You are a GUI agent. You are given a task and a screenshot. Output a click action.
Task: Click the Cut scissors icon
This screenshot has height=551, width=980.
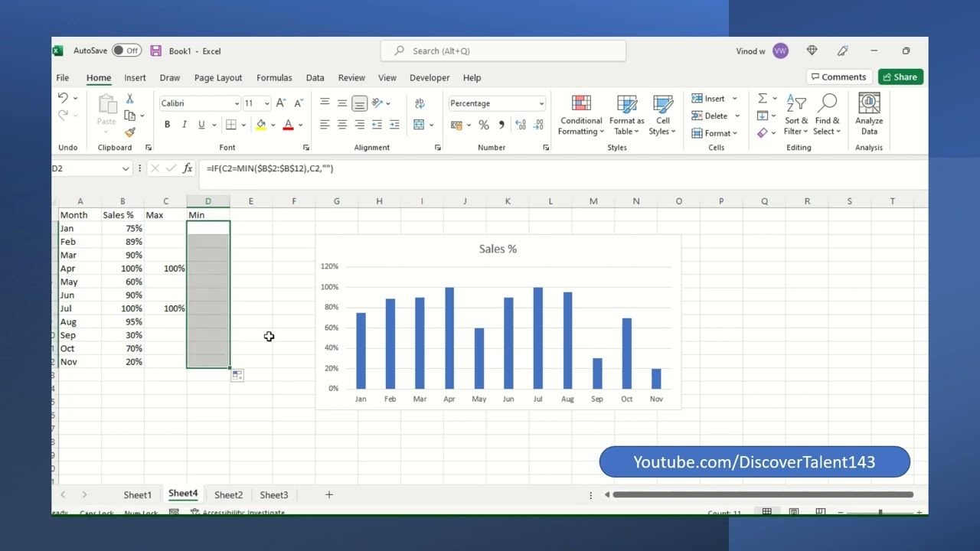[x=129, y=99]
